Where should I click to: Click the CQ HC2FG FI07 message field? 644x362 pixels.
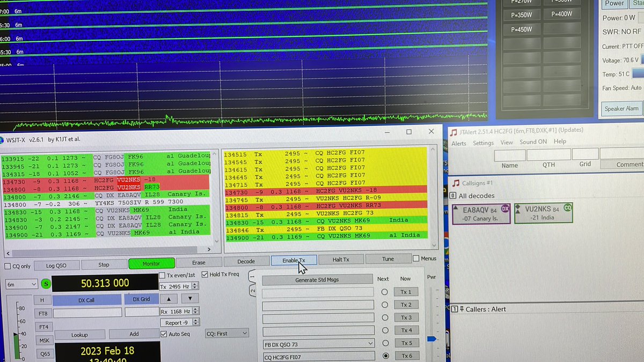[318, 357]
